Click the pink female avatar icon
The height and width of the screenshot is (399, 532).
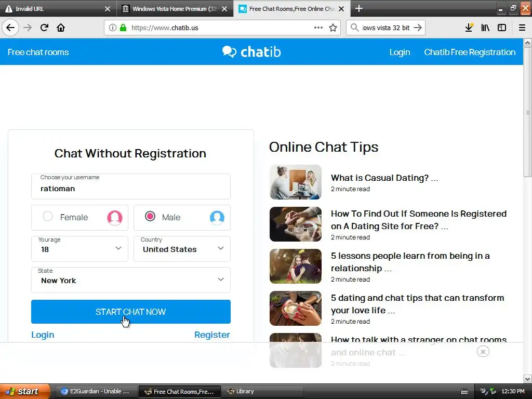pyautogui.click(x=115, y=218)
